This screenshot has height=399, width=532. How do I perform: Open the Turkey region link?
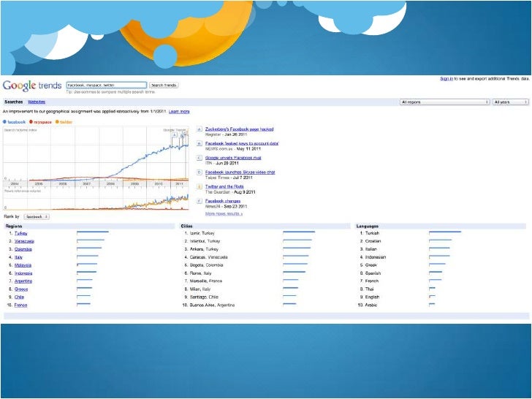(21, 233)
